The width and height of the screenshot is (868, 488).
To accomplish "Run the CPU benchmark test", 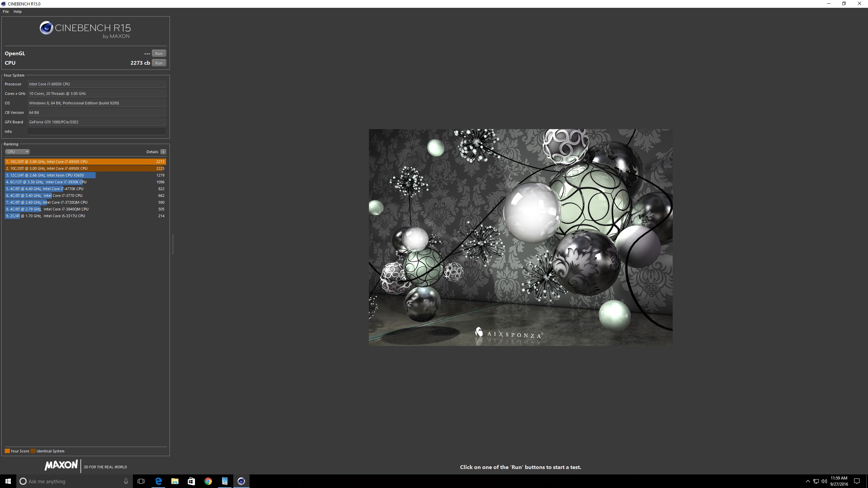I will [x=159, y=63].
